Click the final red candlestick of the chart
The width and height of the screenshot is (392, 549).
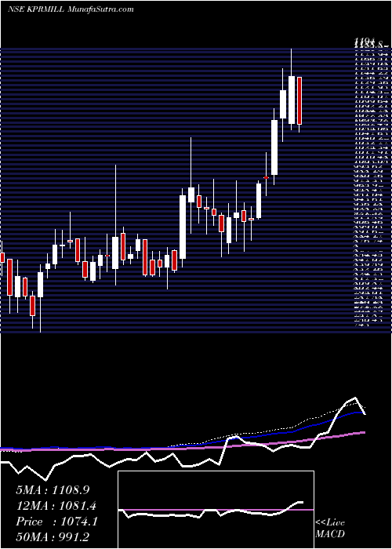click(x=299, y=100)
